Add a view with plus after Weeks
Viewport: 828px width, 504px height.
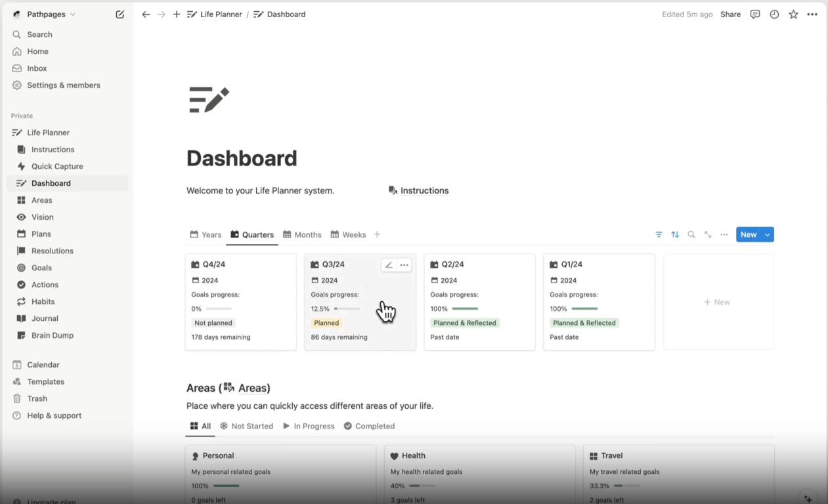377,234
